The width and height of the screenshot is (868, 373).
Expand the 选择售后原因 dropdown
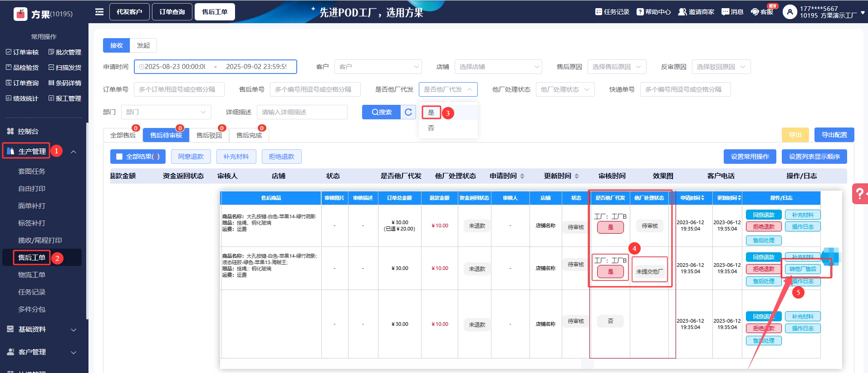(x=617, y=67)
